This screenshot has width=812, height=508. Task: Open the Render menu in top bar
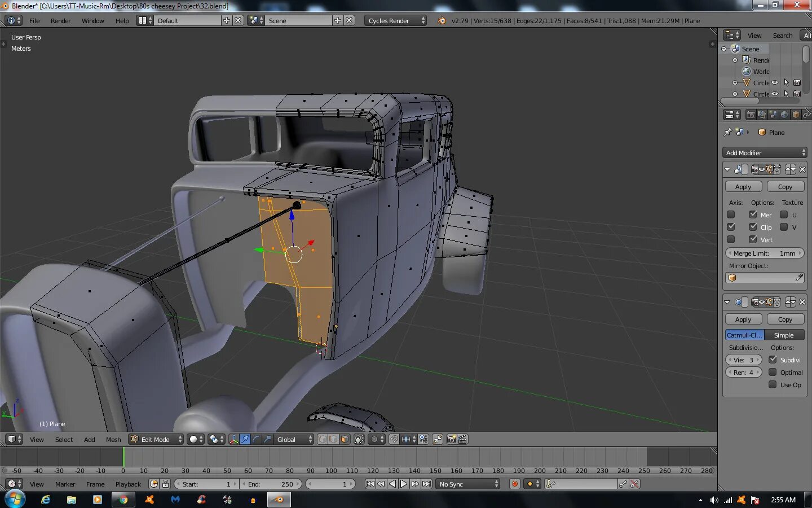tap(60, 20)
